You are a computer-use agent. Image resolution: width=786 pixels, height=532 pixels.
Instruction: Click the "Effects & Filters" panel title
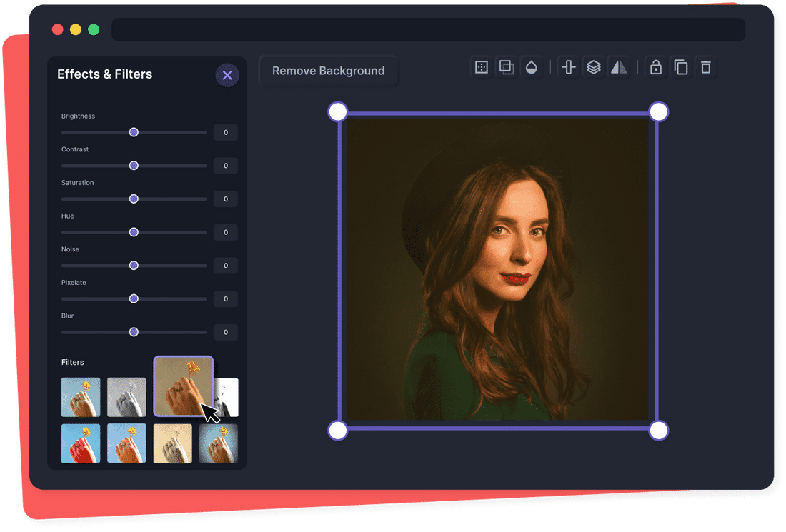coord(105,74)
